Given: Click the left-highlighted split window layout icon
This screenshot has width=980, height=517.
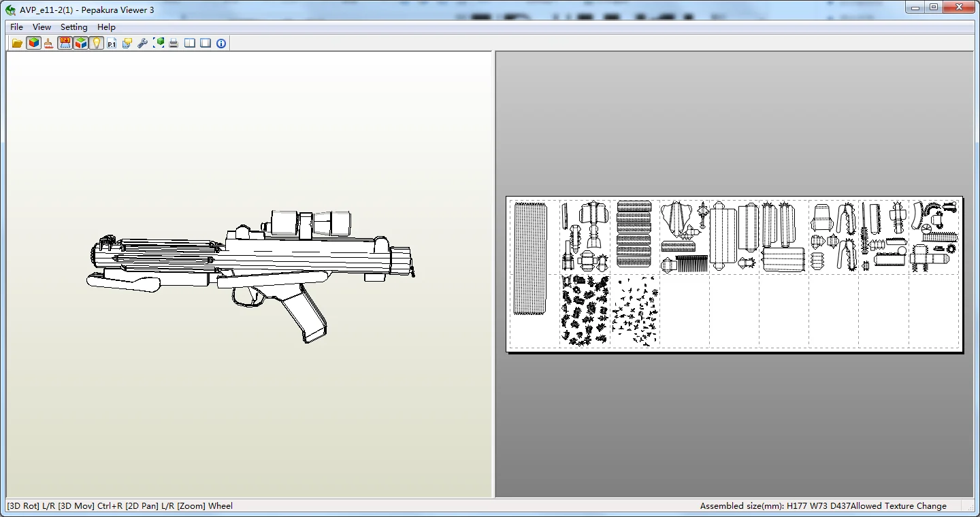Looking at the screenshot, I should click(x=190, y=44).
